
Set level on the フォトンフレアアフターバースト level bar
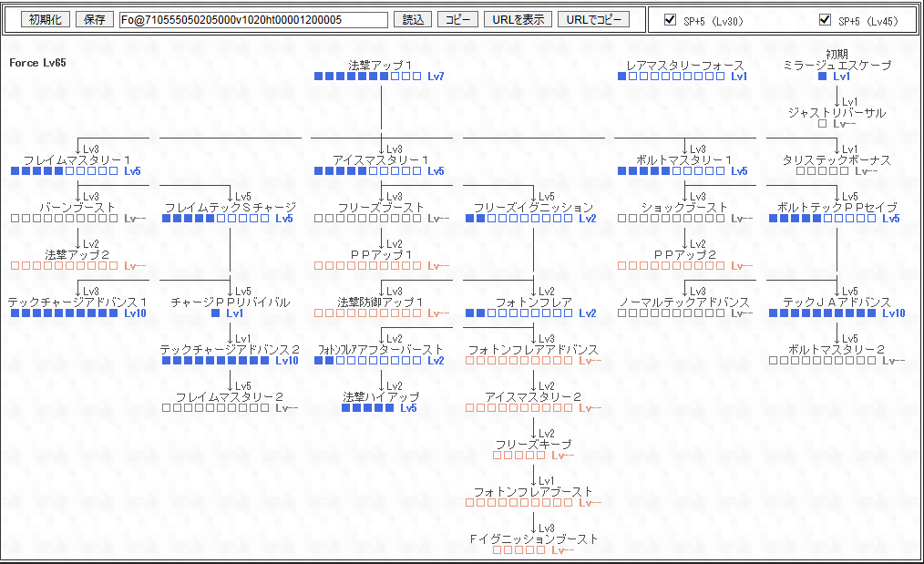(x=368, y=360)
